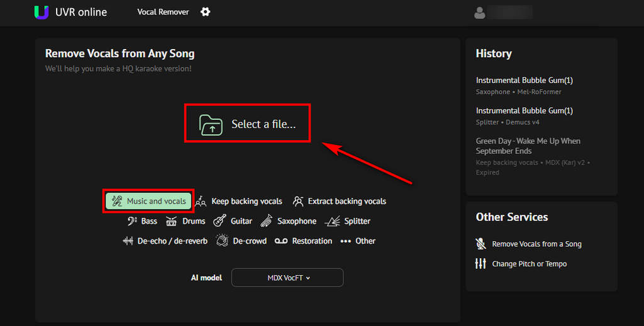Choose De-echo / de-reverb option
Viewport: 644px width, 326px height.
coord(165,241)
